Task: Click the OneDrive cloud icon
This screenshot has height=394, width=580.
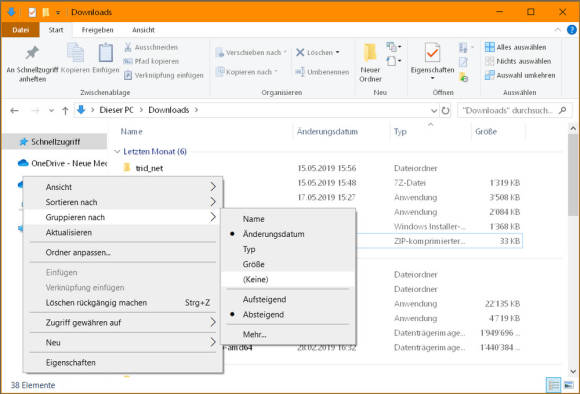Action: click(x=23, y=163)
